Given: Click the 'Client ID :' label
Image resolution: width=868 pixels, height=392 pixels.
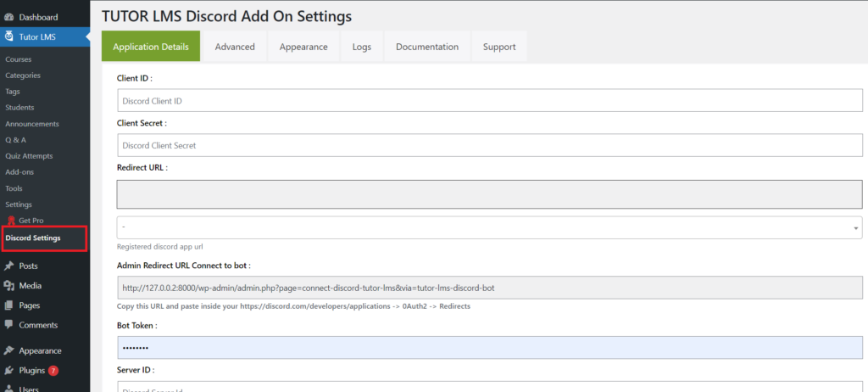Looking at the screenshot, I should coord(135,78).
